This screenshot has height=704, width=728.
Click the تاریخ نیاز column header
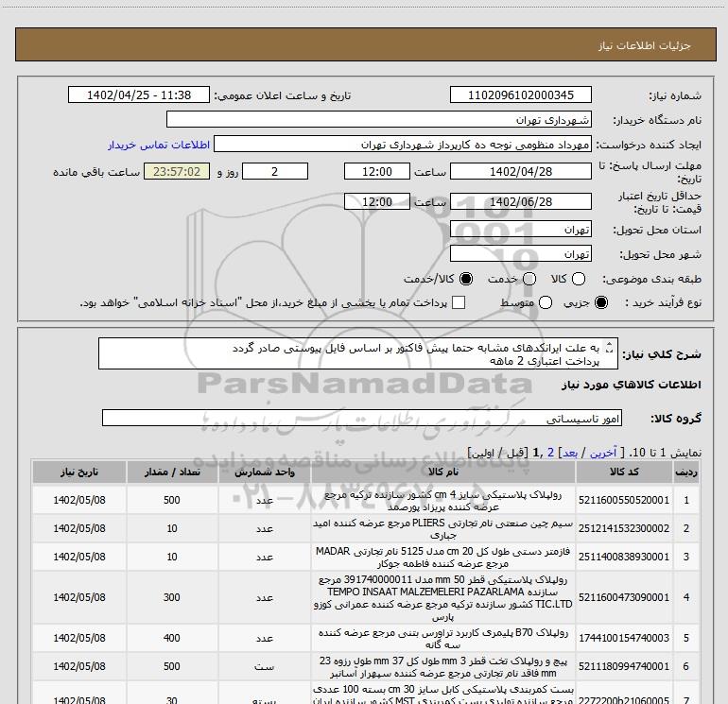pyautogui.click(x=78, y=472)
